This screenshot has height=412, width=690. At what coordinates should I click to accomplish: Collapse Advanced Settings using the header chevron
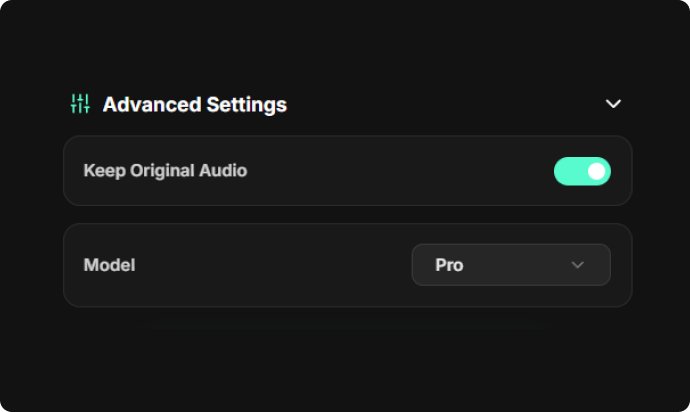(x=613, y=104)
